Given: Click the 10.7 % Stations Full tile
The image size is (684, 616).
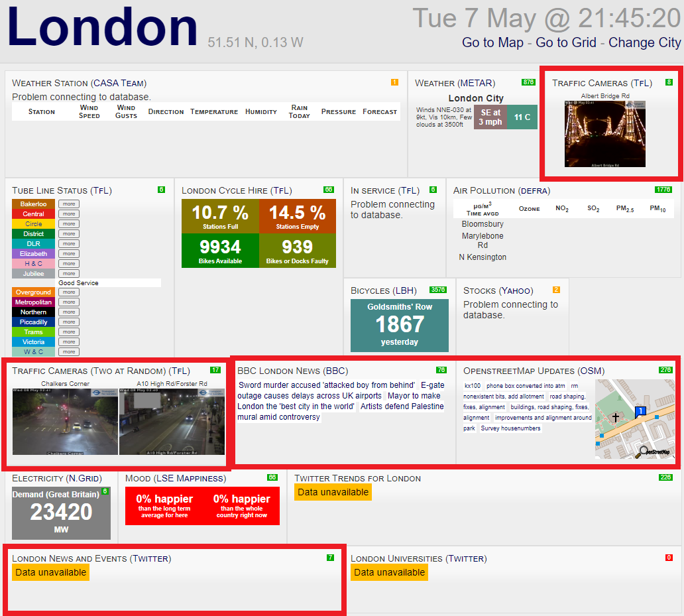Looking at the screenshot, I should click(x=220, y=216).
